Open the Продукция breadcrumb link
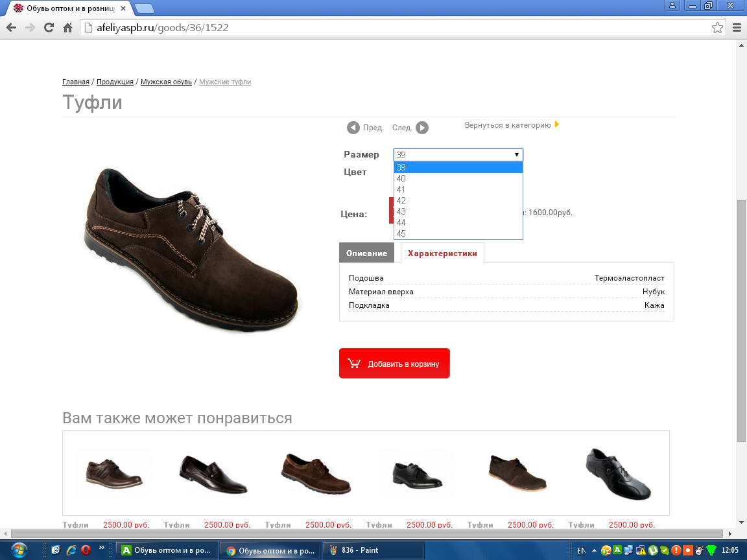 pyautogui.click(x=115, y=82)
